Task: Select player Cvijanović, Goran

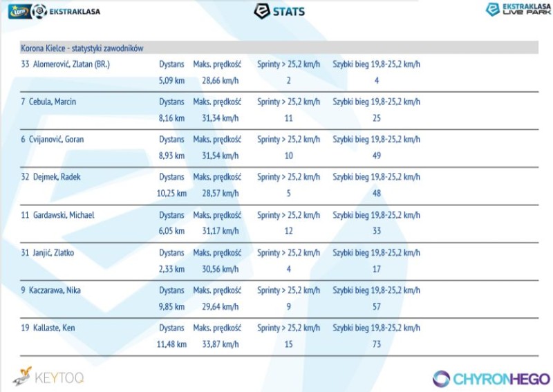Action: pyautogui.click(x=57, y=140)
